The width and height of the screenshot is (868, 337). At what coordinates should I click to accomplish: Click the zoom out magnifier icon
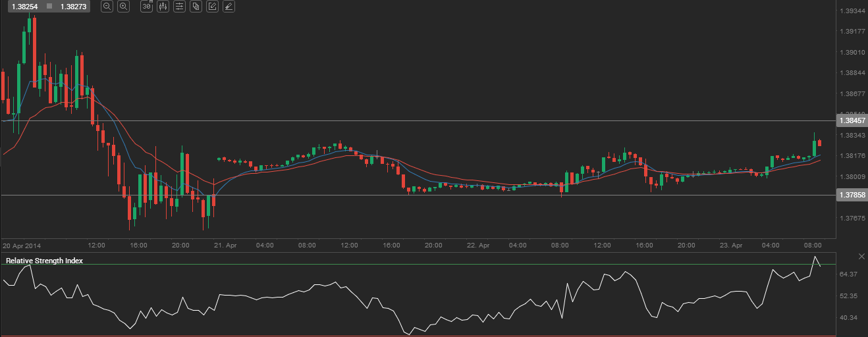(x=107, y=7)
